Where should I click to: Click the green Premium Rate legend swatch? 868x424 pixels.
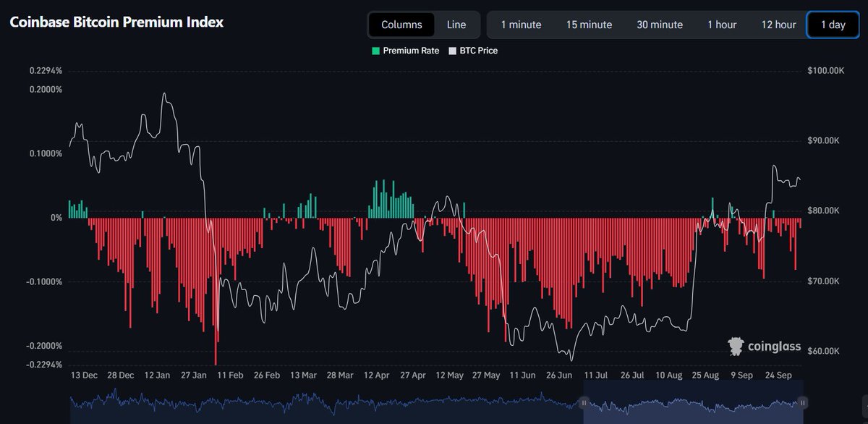(375, 51)
